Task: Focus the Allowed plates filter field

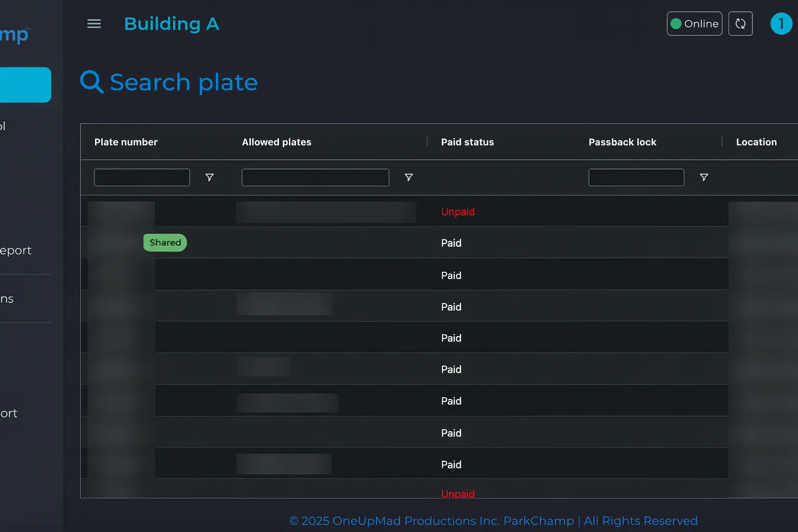Action: click(x=315, y=177)
